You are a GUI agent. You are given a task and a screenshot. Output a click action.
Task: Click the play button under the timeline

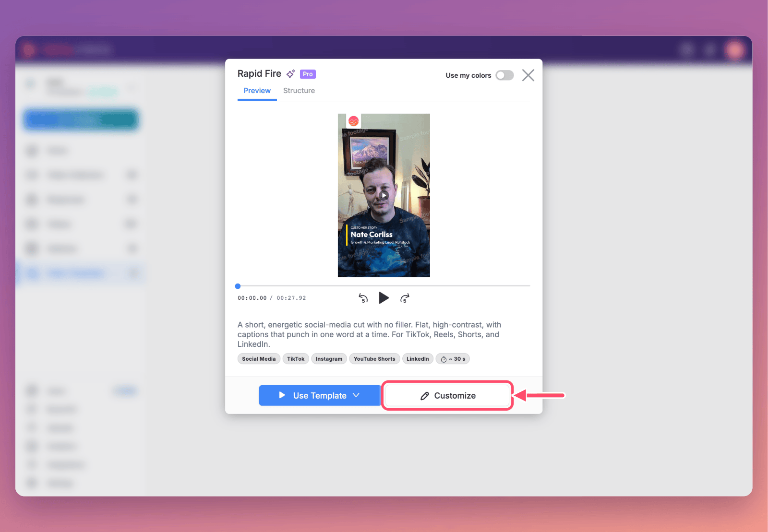coord(384,298)
